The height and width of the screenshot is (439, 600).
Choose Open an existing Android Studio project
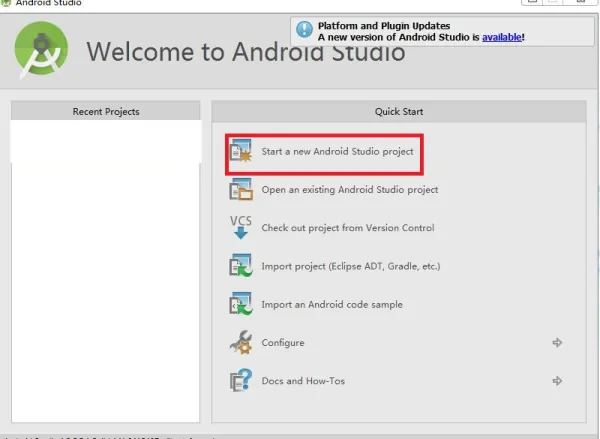pyautogui.click(x=350, y=190)
